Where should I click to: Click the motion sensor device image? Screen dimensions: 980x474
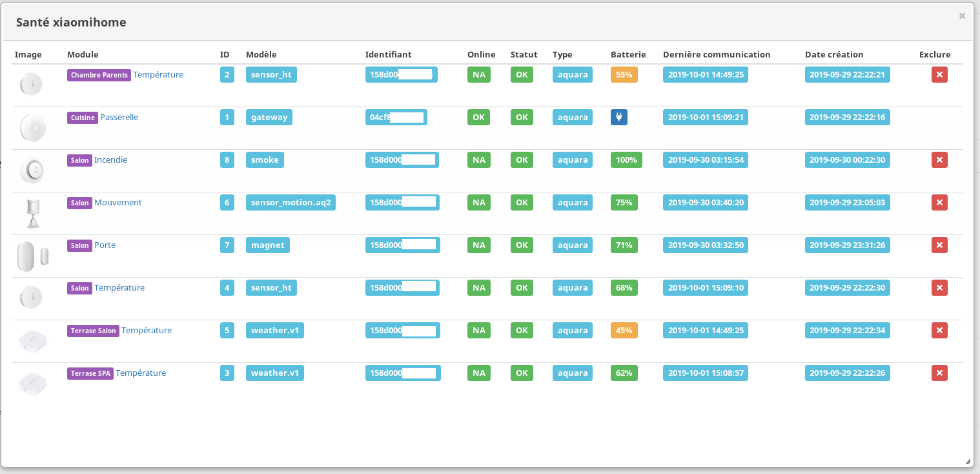coord(32,213)
